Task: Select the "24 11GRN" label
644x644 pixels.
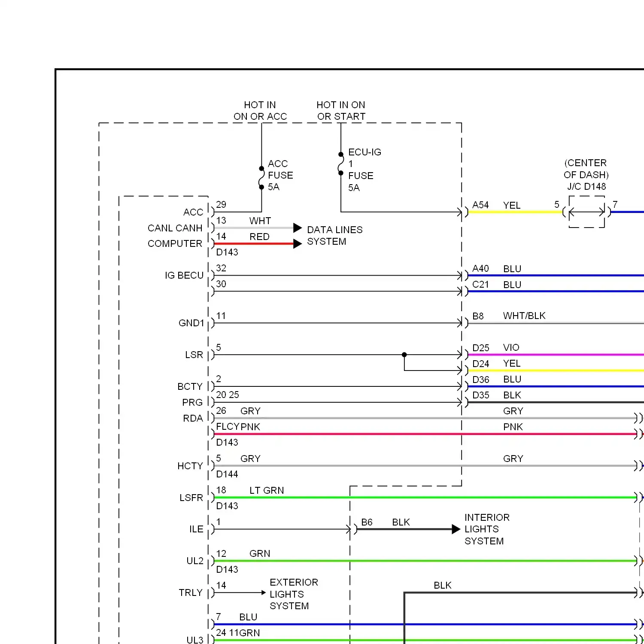Action: 238,633
